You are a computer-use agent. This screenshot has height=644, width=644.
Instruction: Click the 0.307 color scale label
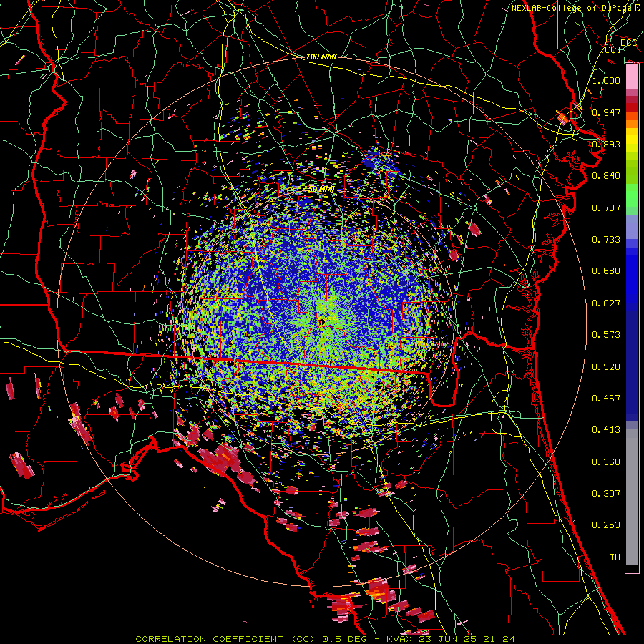[606, 494]
